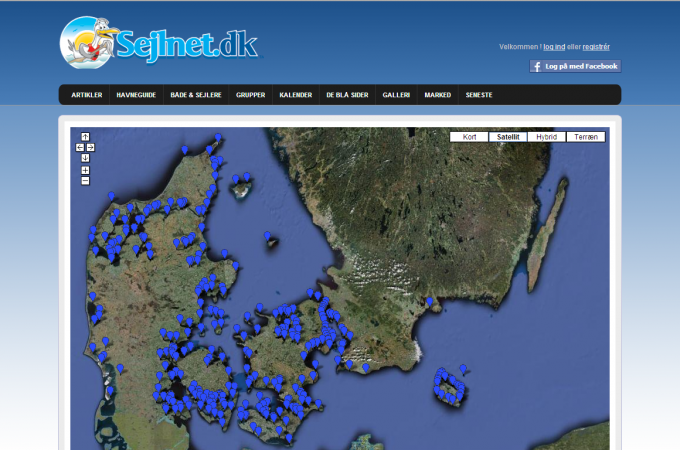The image size is (680, 450).
Task: Pan the map right with the arrow
Action: click(91, 147)
